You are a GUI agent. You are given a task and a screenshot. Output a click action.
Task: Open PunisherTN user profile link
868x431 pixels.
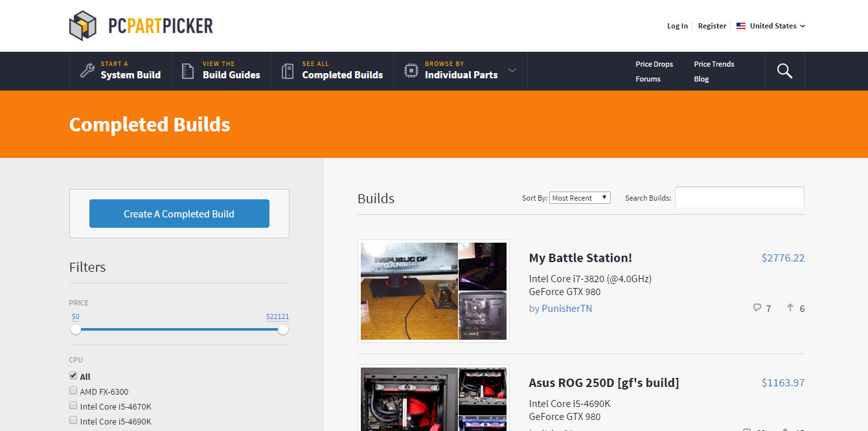pos(567,308)
